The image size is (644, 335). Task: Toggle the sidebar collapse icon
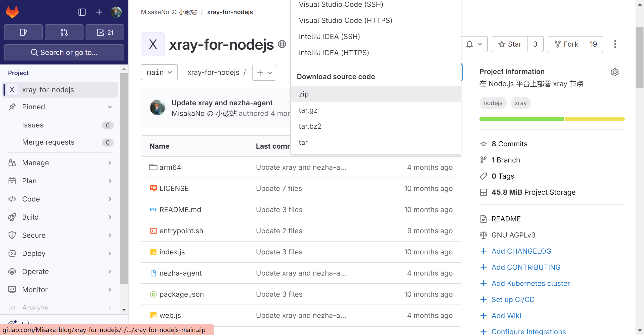tap(82, 12)
